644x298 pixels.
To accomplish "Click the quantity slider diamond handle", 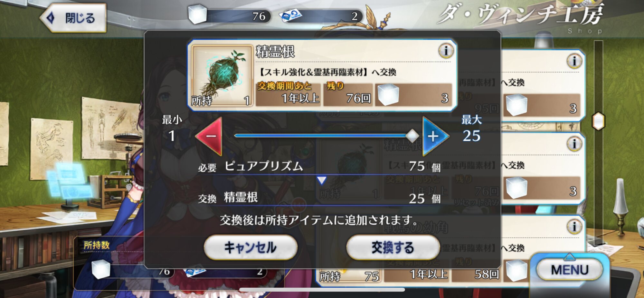I will click(412, 136).
